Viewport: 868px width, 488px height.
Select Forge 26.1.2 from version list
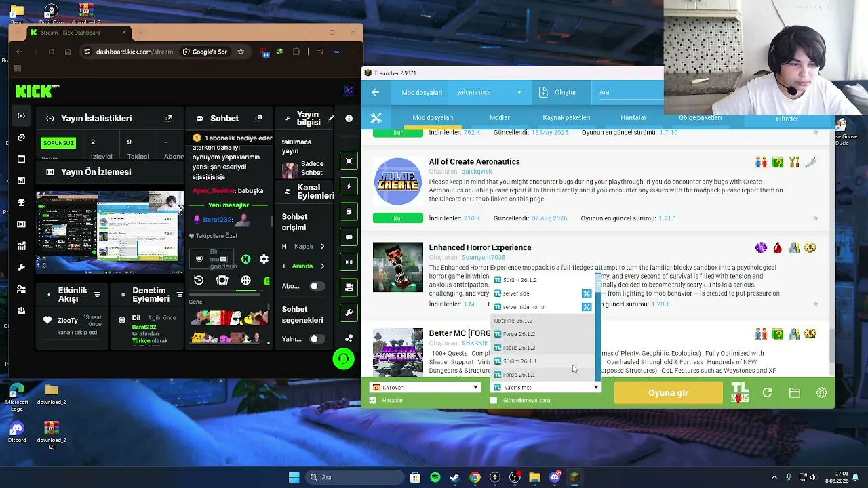542,334
